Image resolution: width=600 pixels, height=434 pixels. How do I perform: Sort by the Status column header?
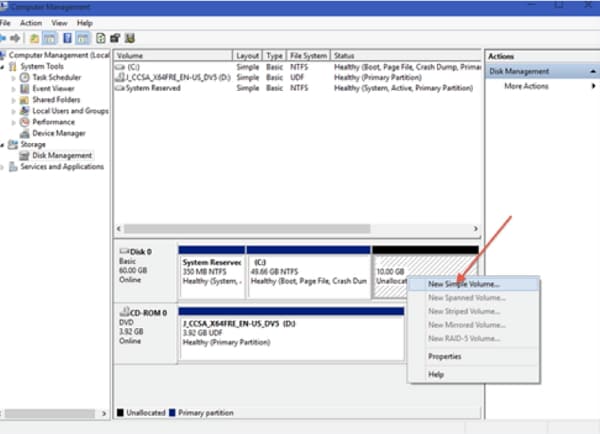[x=406, y=55]
